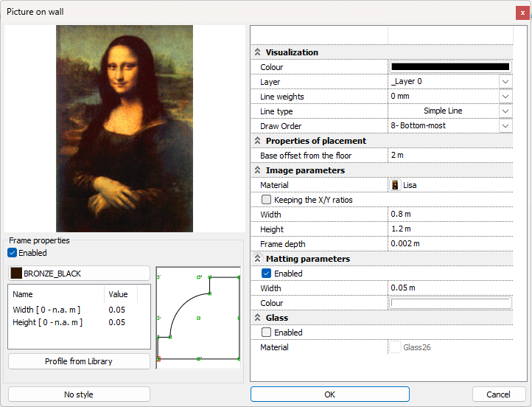Click the Glass26 material icon

pyautogui.click(x=396, y=347)
